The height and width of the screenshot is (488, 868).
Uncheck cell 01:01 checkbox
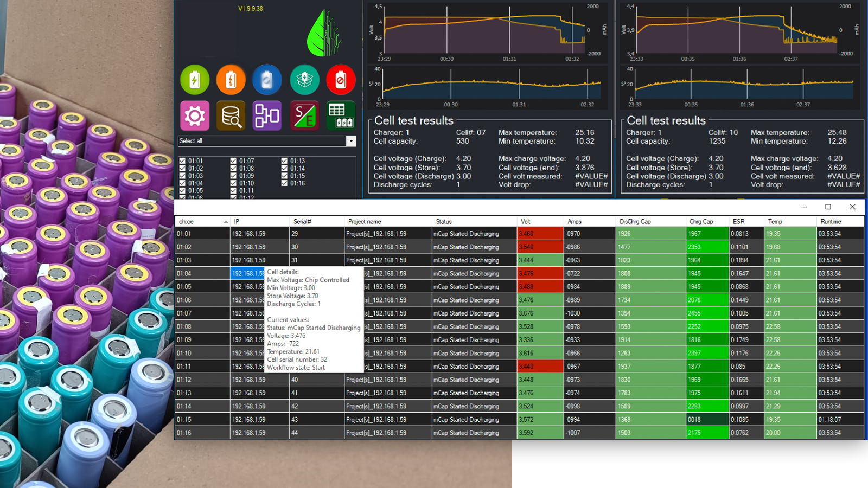click(182, 161)
